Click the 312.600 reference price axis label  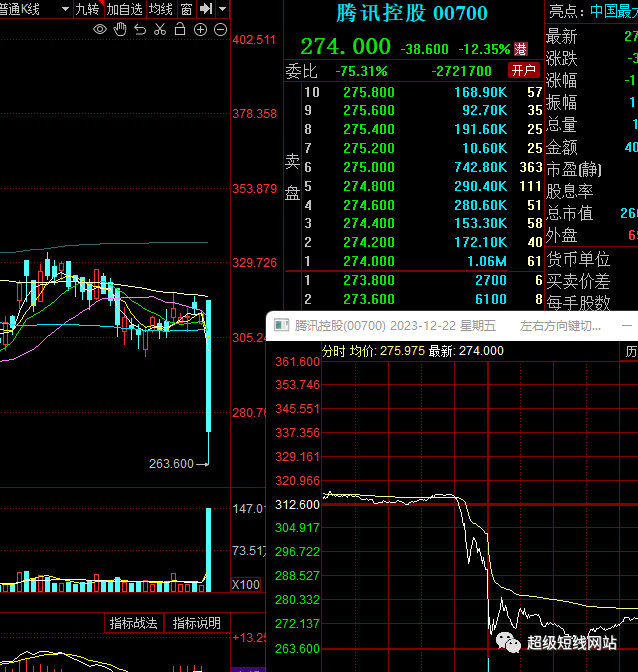[297, 504]
